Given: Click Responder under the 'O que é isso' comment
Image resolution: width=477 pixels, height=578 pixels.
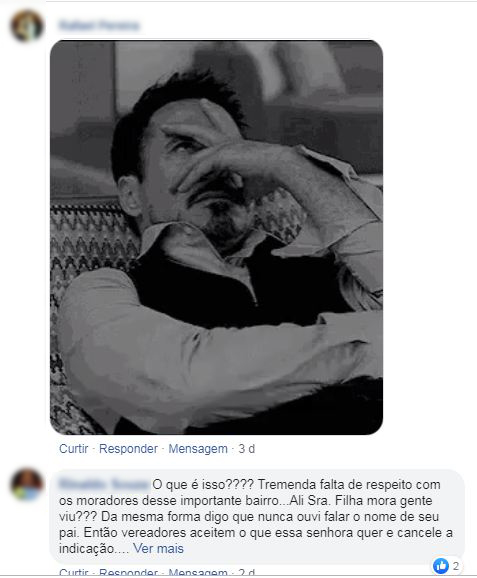Looking at the screenshot, I should (x=128, y=572).
